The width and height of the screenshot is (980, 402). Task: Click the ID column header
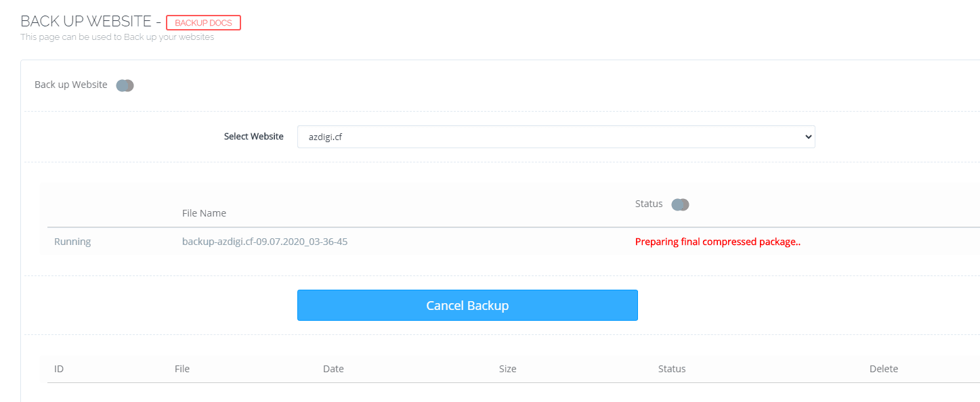(x=59, y=369)
